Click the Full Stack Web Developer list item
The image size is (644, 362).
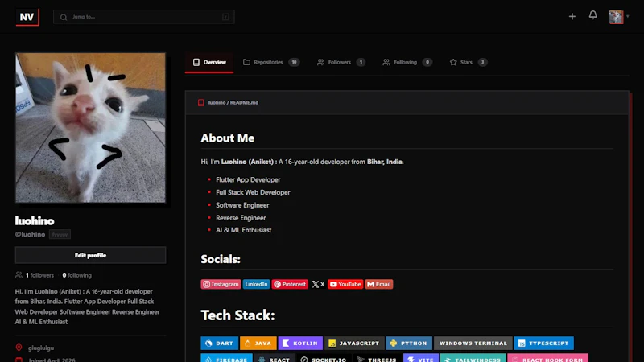tap(253, 192)
